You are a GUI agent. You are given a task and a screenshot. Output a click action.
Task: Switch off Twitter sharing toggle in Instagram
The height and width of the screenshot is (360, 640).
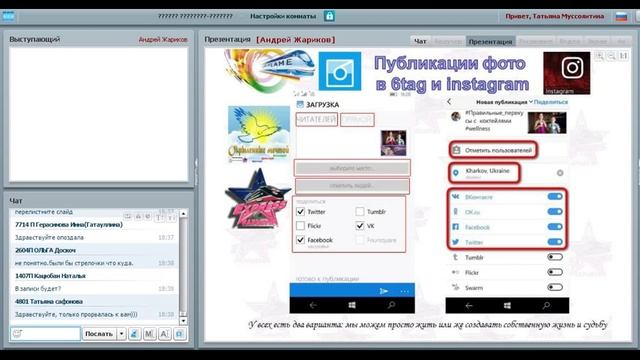(555, 242)
